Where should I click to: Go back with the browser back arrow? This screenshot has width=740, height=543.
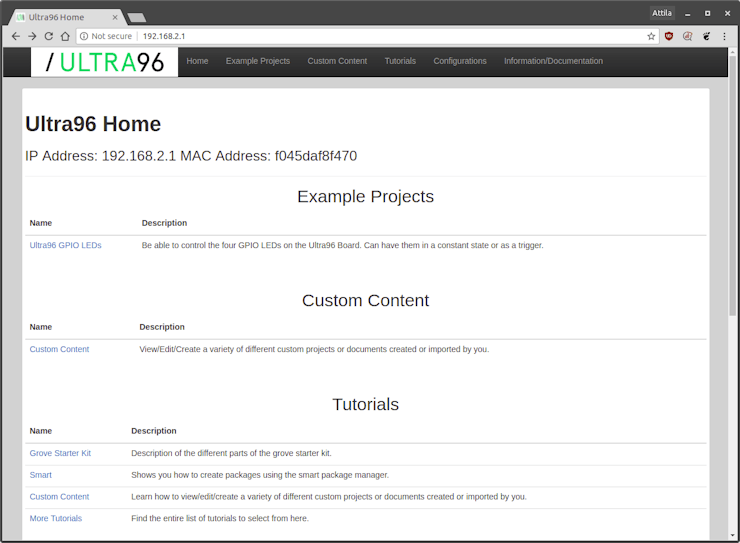16,36
